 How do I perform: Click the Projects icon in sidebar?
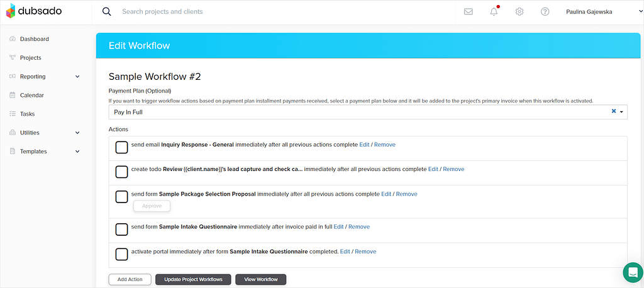click(x=13, y=57)
